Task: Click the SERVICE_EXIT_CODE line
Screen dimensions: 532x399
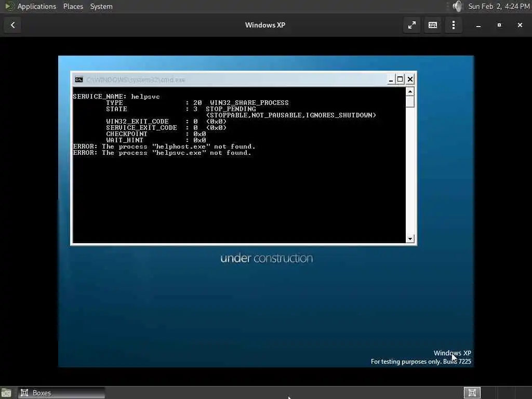Action: (166, 128)
